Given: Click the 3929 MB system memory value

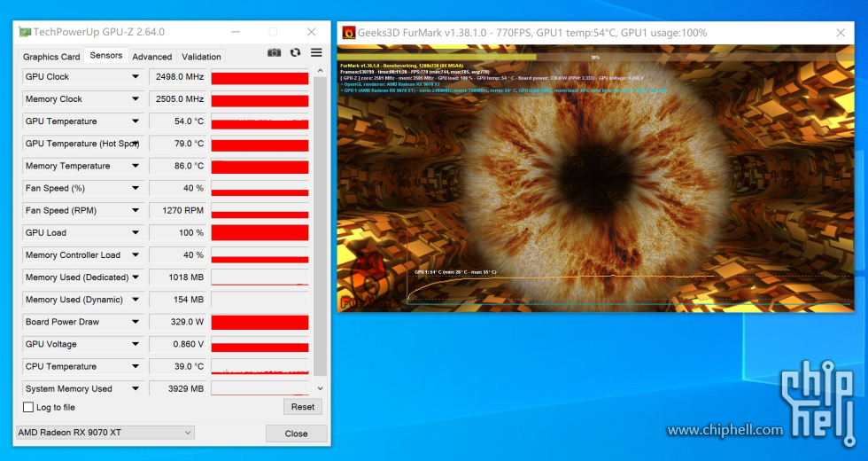Looking at the screenshot, I should pyautogui.click(x=178, y=388).
